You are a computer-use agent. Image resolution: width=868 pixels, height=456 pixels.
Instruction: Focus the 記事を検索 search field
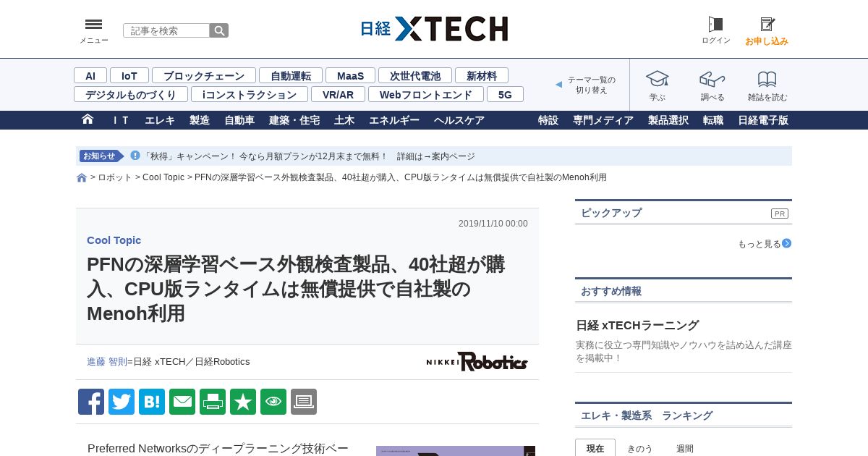(x=166, y=30)
